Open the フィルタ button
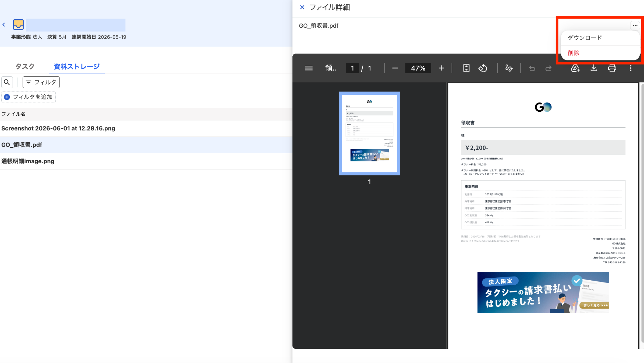644x363 pixels. [41, 82]
